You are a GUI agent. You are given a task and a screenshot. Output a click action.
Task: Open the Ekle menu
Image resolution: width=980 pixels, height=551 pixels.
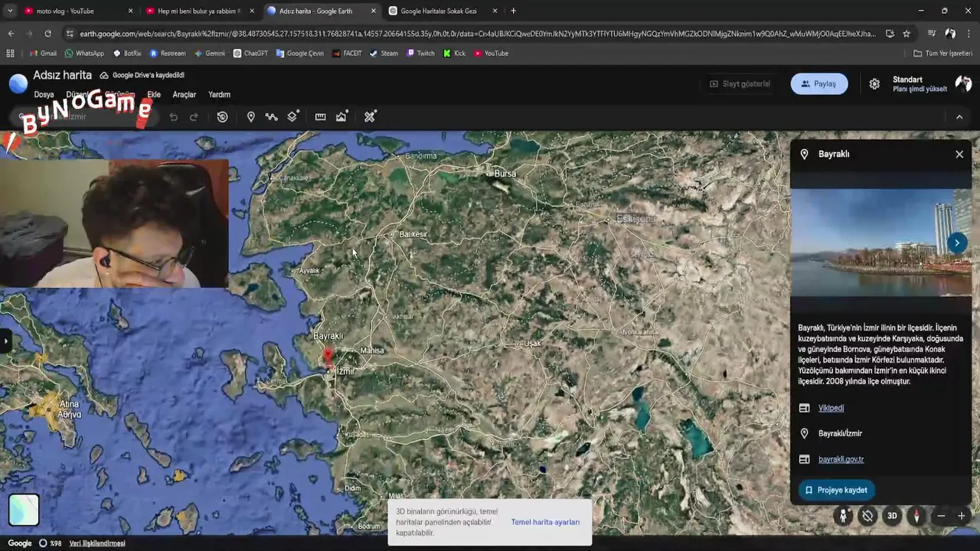154,95
